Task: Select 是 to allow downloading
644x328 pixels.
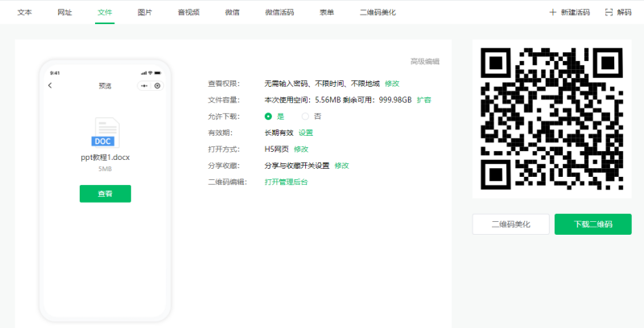Action: point(268,116)
